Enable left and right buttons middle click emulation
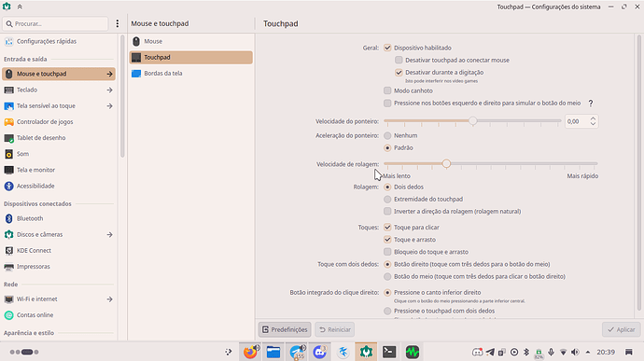Viewport: 644px width, 361px height. [387, 104]
